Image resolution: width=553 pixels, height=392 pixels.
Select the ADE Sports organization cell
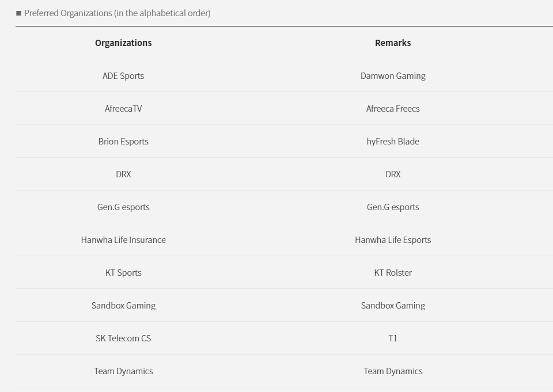[123, 75]
